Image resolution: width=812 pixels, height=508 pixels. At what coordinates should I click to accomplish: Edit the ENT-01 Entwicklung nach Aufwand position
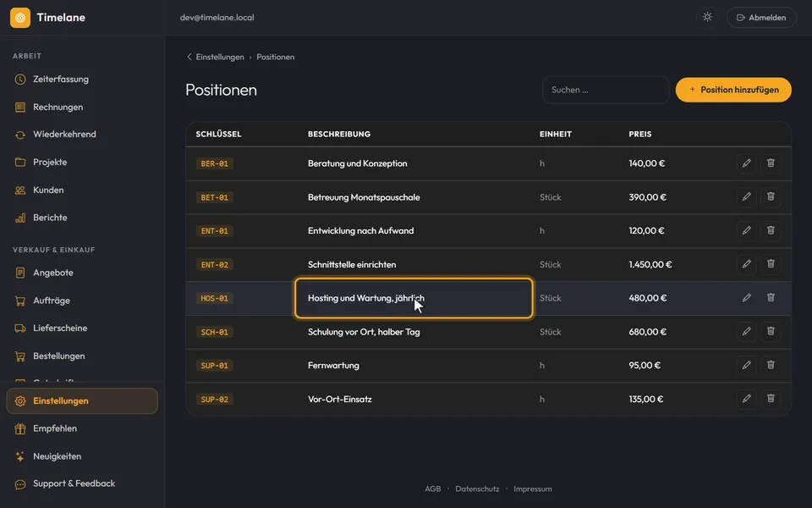point(746,230)
